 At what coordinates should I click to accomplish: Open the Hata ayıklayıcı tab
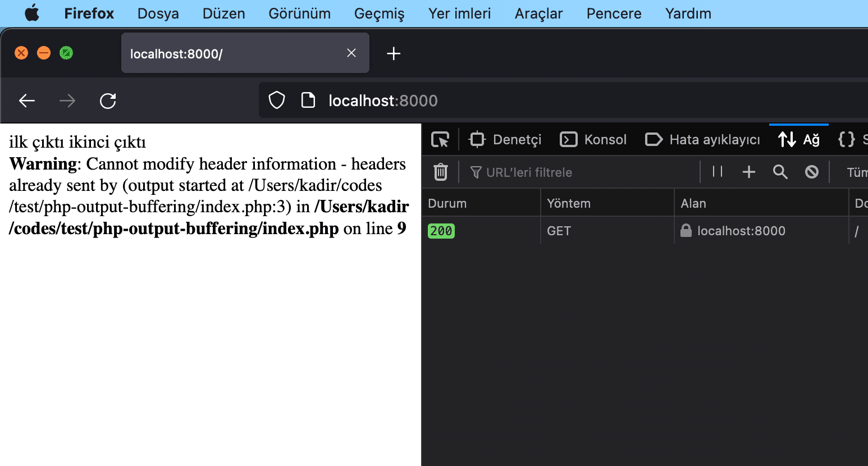tap(702, 139)
